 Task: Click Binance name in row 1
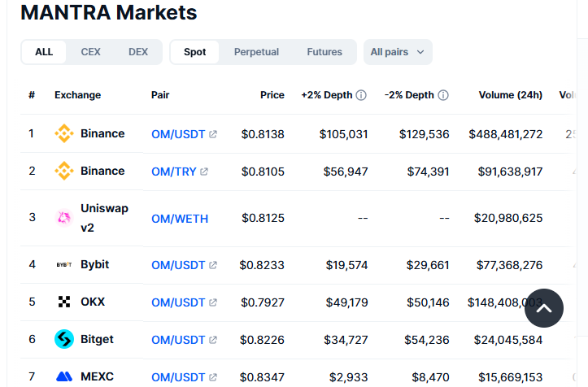pyautogui.click(x=102, y=133)
